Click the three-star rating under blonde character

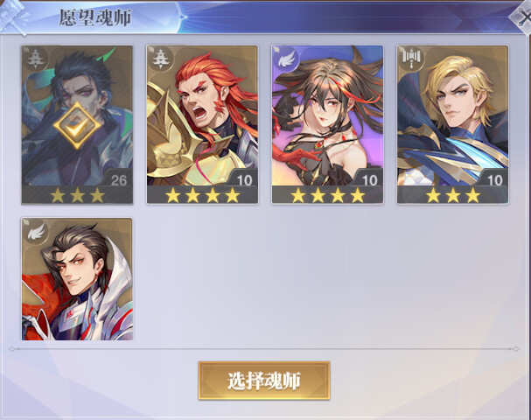pos(453,195)
